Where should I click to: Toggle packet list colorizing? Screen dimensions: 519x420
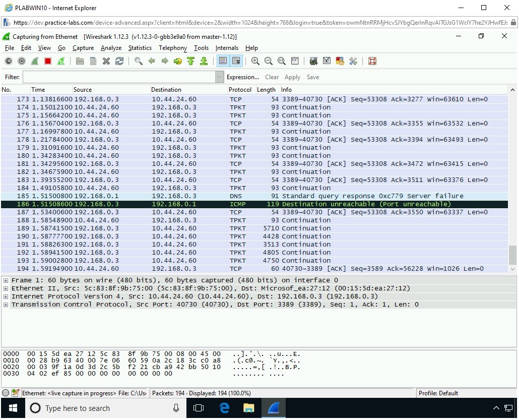coord(223,61)
